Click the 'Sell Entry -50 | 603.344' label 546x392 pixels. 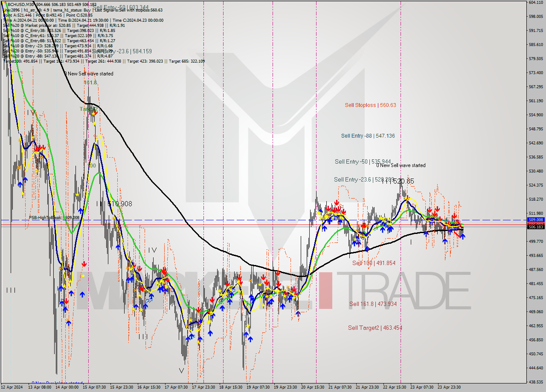pos(121,8)
